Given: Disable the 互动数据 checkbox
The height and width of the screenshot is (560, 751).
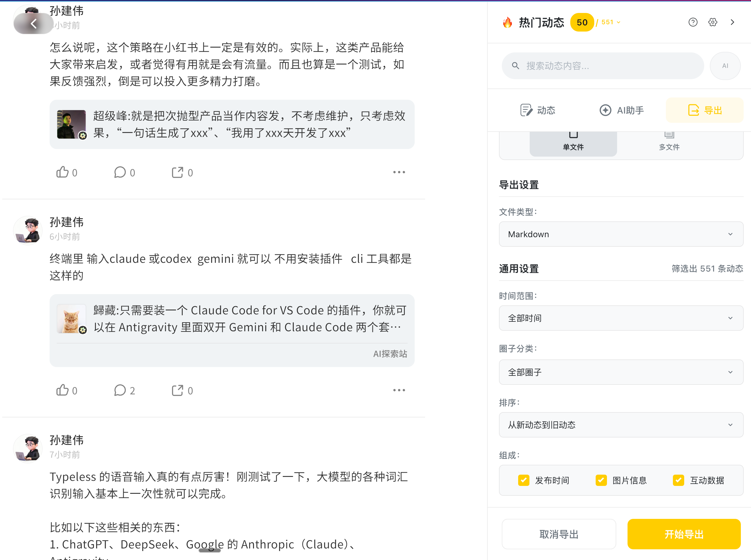Looking at the screenshot, I should click(x=679, y=480).
